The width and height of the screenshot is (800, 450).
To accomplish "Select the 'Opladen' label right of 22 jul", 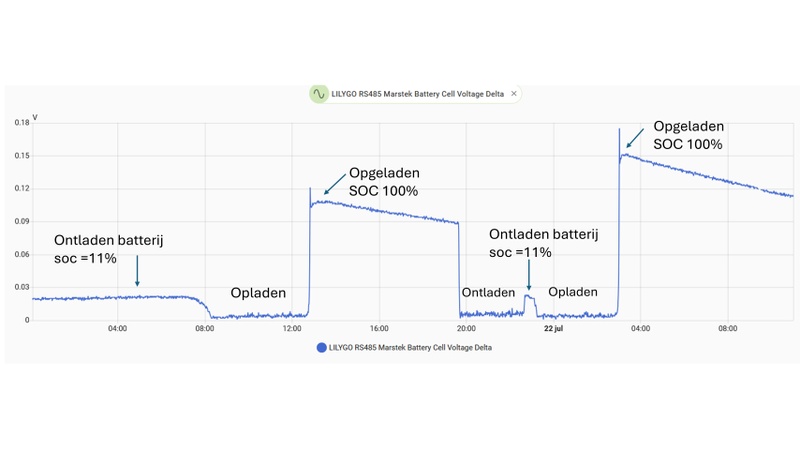I will click(573, 292).
